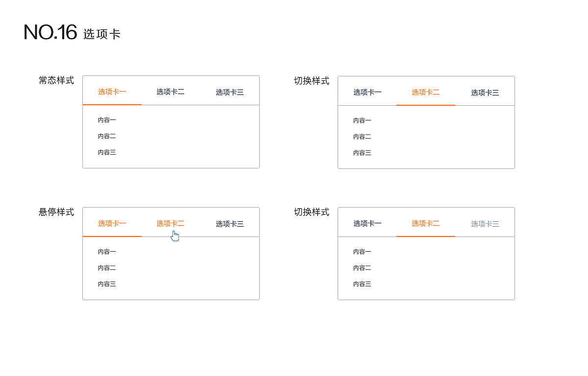Switch to 选项卡三 in the upper 切换样式 example

pyautogui.click(x=485, y=92)
